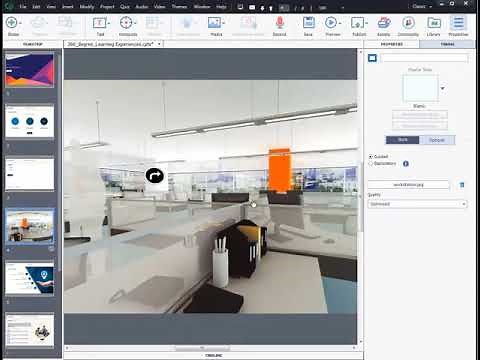
Task: Select the first filmstrip slide thumbnail
Action: 30,70
